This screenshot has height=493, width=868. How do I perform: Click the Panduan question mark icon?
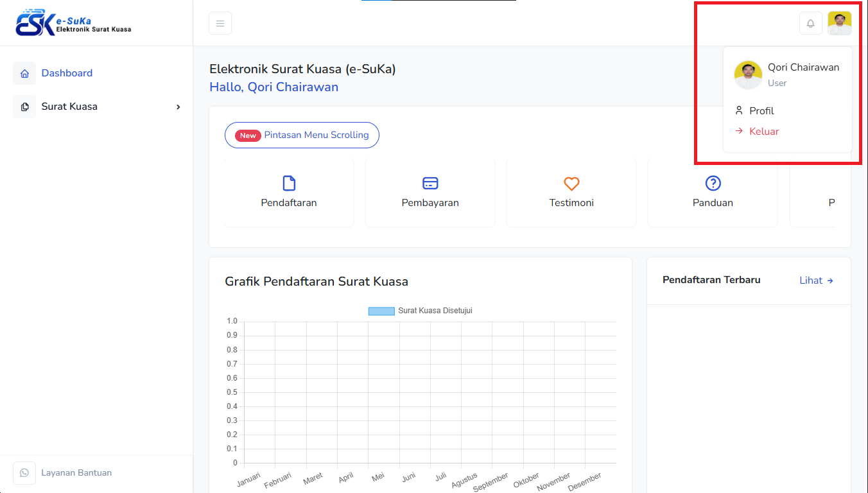tap(713, 184)
